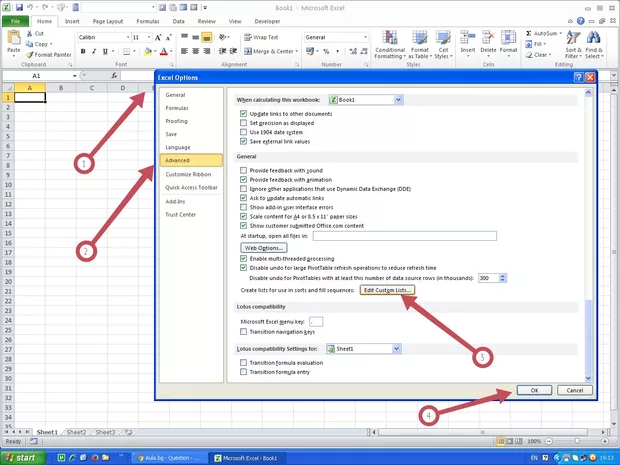
Task: Click the Edit Custom Lists button
Action: [387, 290]
